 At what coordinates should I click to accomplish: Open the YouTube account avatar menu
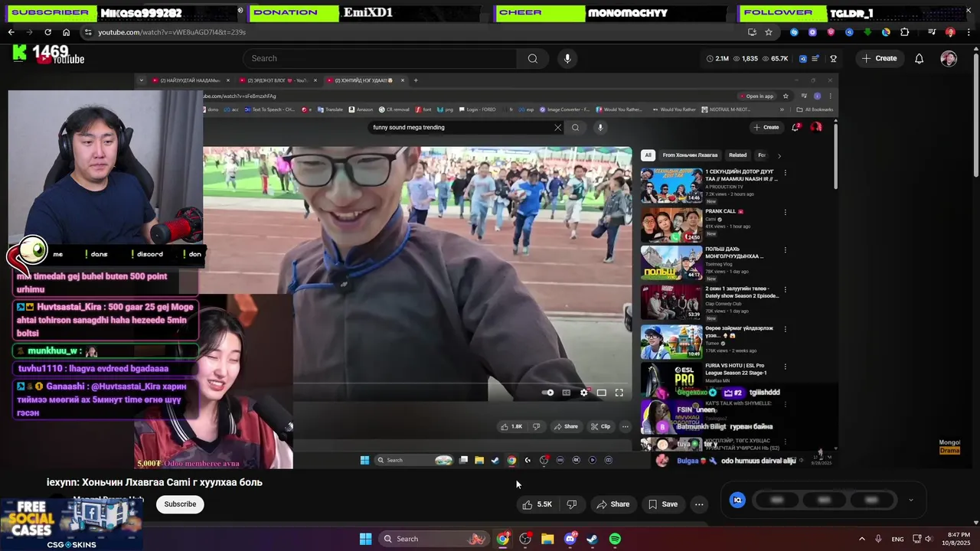click(x=949, y=58)
